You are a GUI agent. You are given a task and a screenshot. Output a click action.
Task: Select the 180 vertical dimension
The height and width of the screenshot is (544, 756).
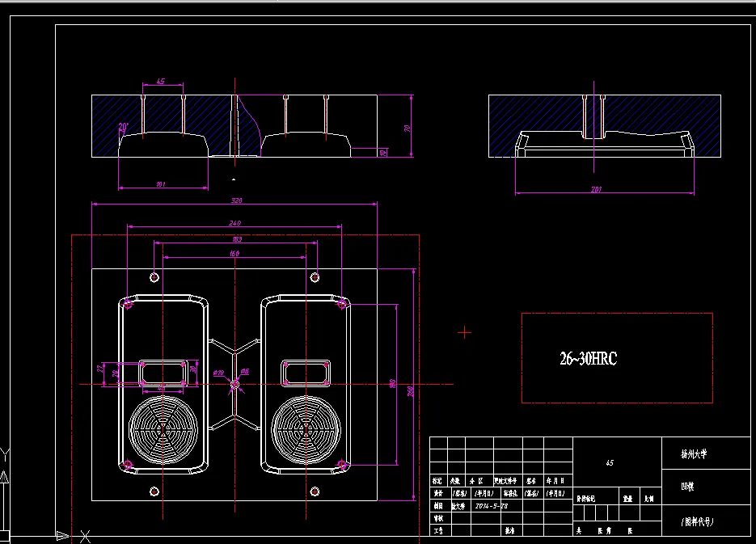pyautogui.click(x=392, y=384)
